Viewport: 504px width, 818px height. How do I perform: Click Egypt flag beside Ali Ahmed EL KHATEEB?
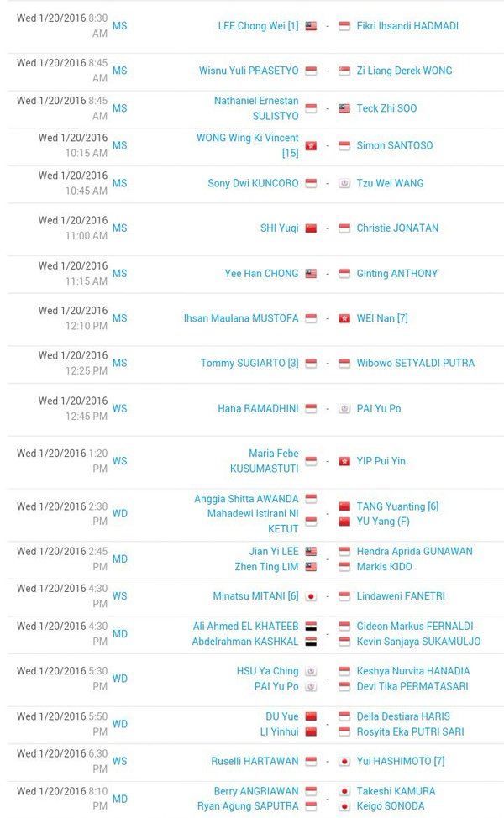coord(311,626)
